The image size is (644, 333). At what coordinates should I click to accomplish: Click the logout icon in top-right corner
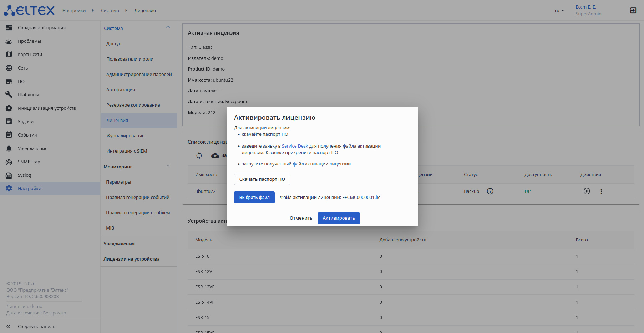pos(633,10)
